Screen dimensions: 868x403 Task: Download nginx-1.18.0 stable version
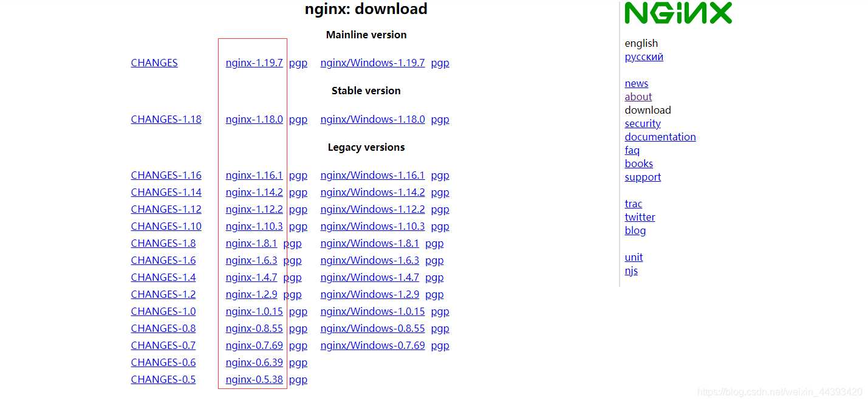pyautogui.click(x=254, y=119)
